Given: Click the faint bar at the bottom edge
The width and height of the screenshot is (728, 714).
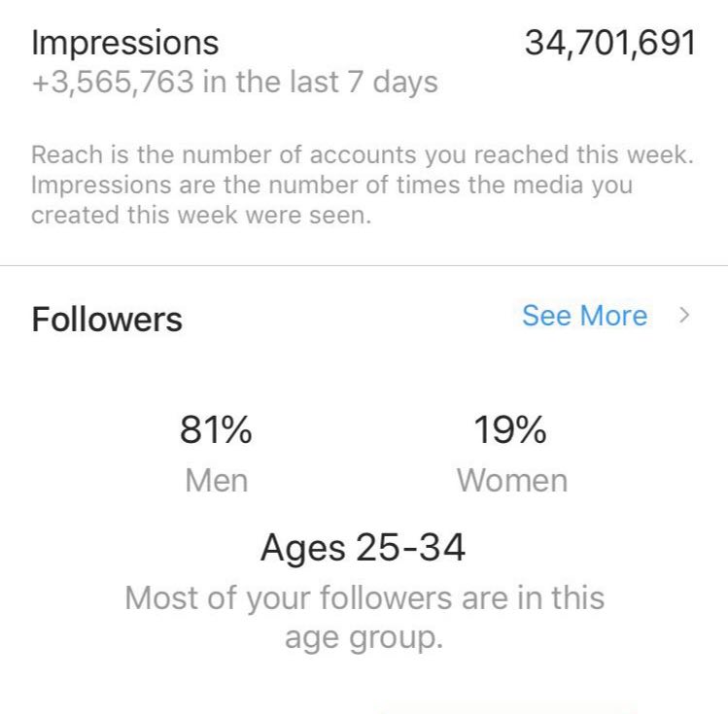Looking at the screenshot, I should 505,709.
